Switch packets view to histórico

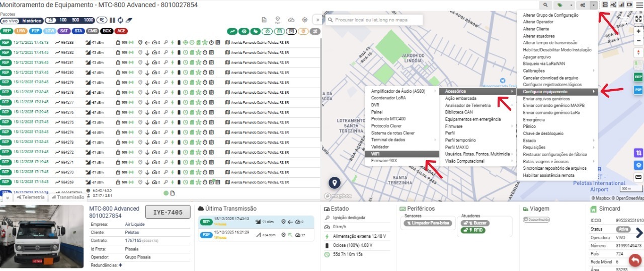click(32, 20)
